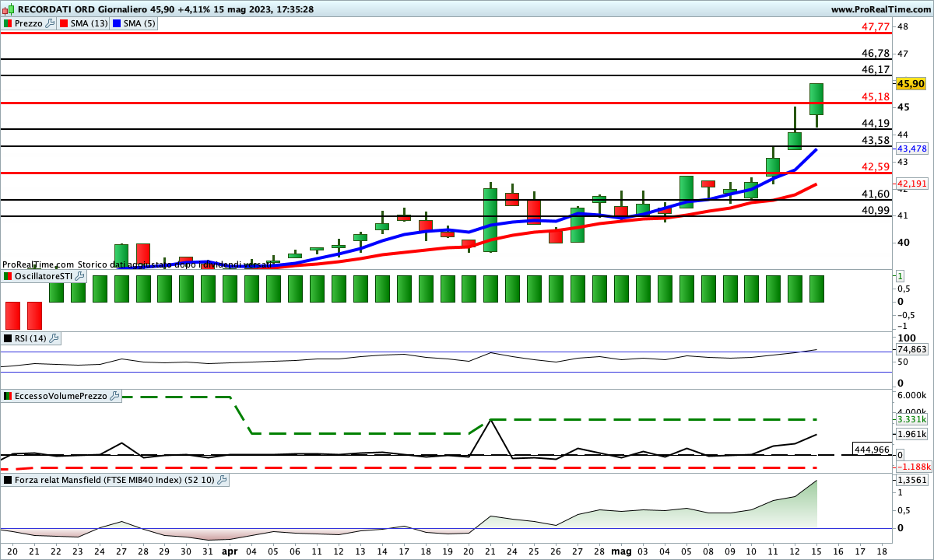Click the black RSI (14) color swatch
Viewport: 934px width, 560px height.
point(9,338)
